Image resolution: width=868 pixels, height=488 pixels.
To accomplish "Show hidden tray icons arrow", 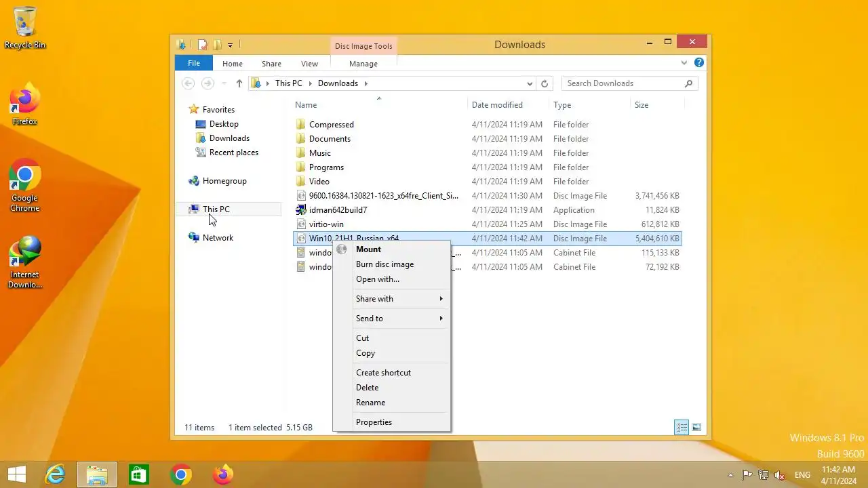I will pos(730,475).
